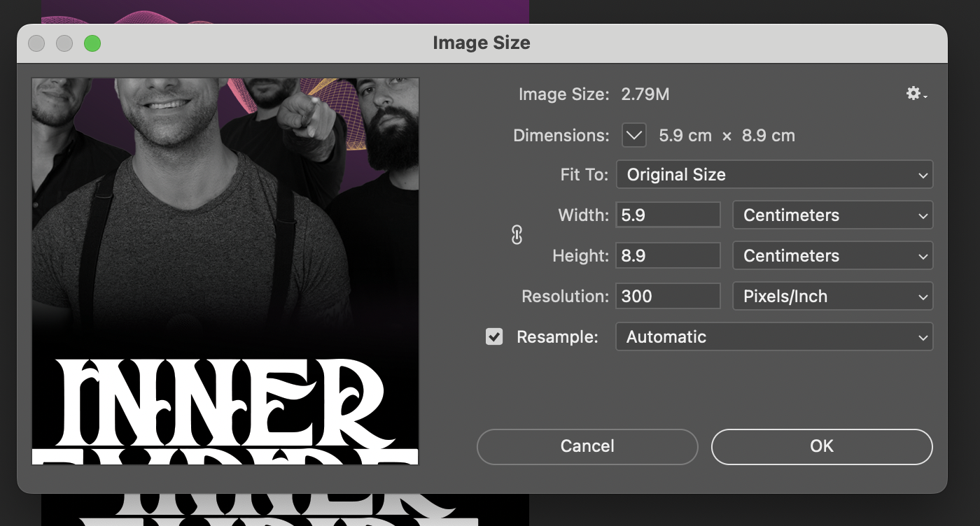Click the green zoom traffic light button
980x526 pixels.
pyautogui.click(x=92, y=43)
